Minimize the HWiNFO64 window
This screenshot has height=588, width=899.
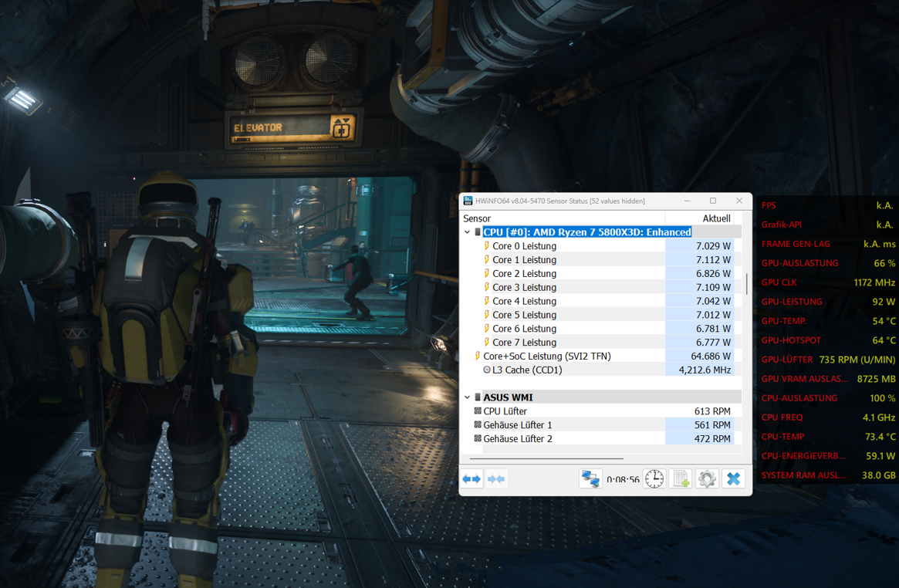pyautogui.click(x=687, y=201)
